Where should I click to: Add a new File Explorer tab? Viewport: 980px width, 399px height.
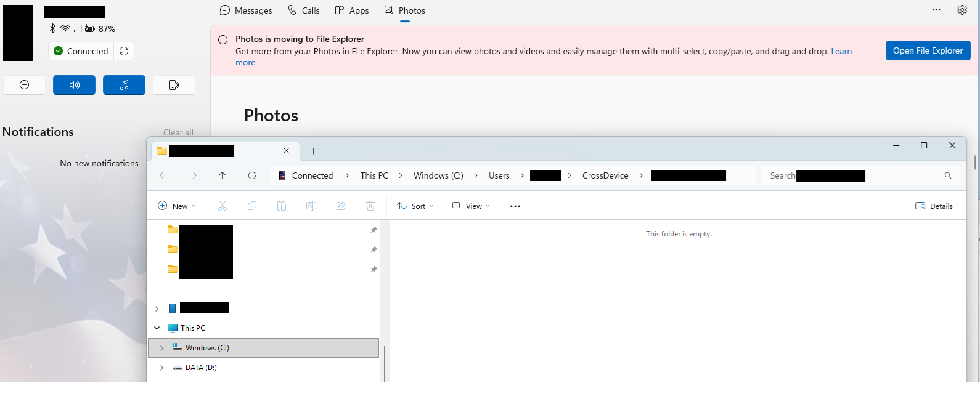coord(313,151)
